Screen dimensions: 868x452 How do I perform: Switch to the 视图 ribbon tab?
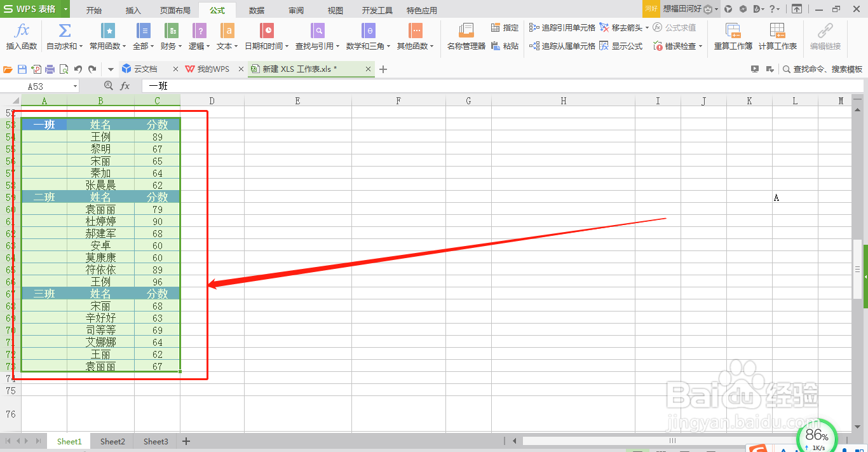pyautogui.click(x=336, y=10)
